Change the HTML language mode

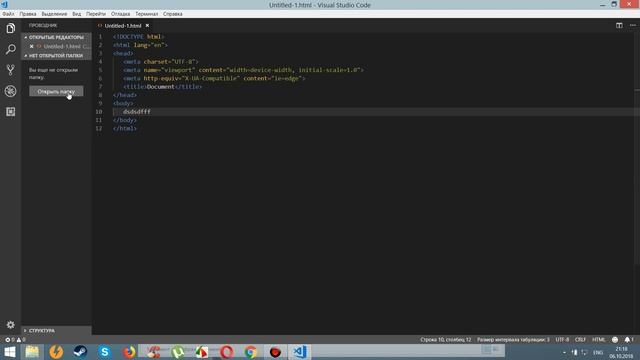599,340
